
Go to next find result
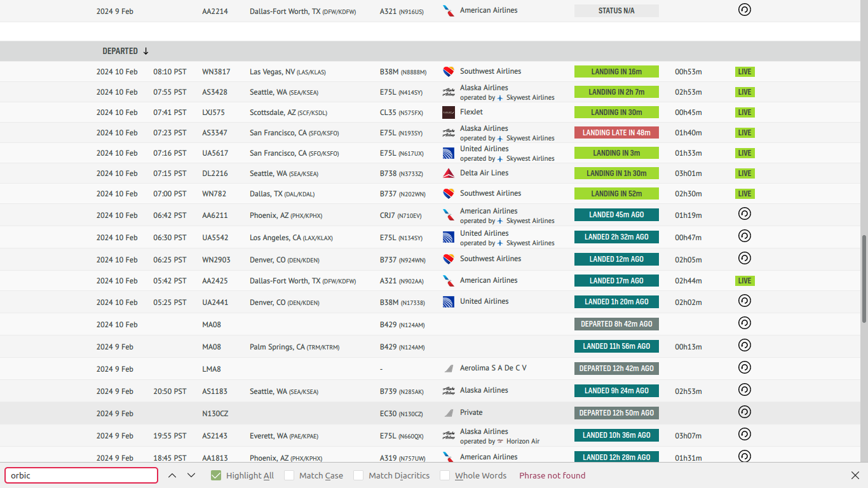point(191,475)
